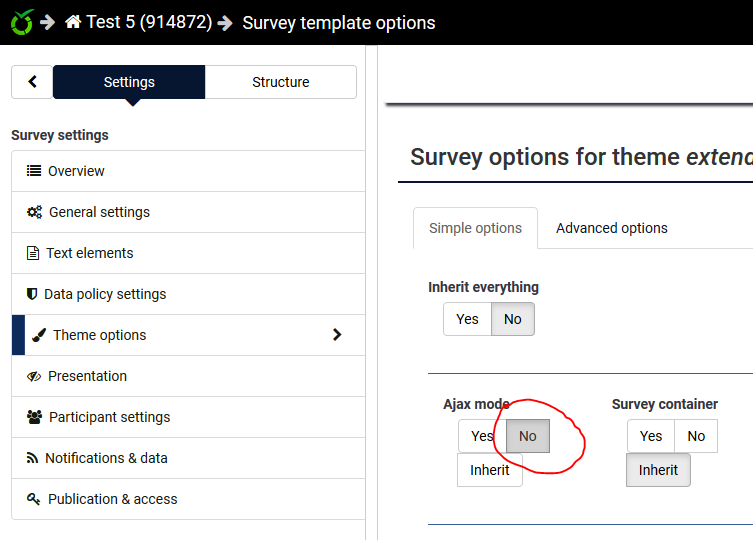Click the LimeSurvey logo icon

pyautogui.click(x=21, y=21)
